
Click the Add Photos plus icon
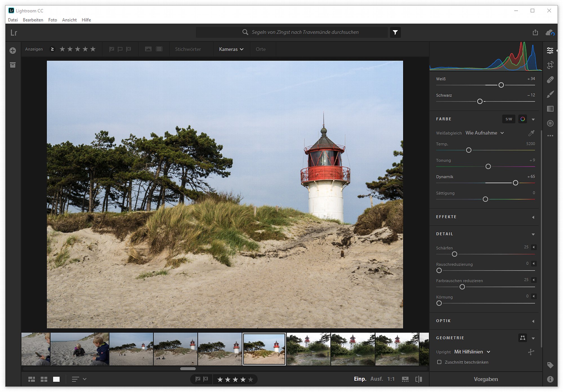pyautogui.click(x=13, y=51)
